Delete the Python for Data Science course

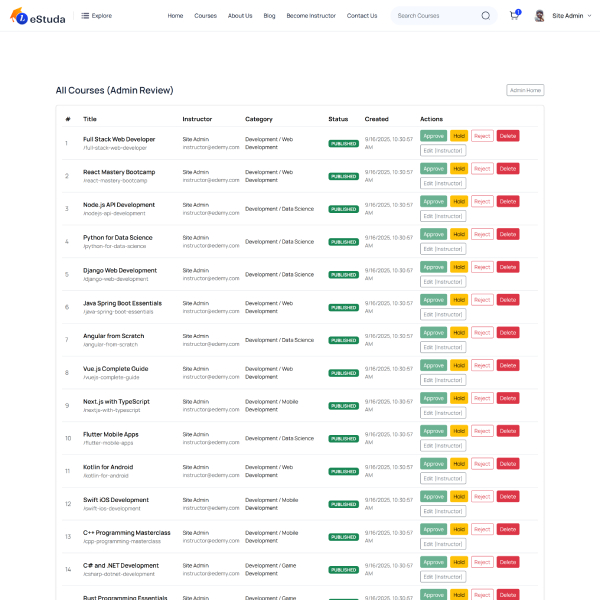[508, 234]
